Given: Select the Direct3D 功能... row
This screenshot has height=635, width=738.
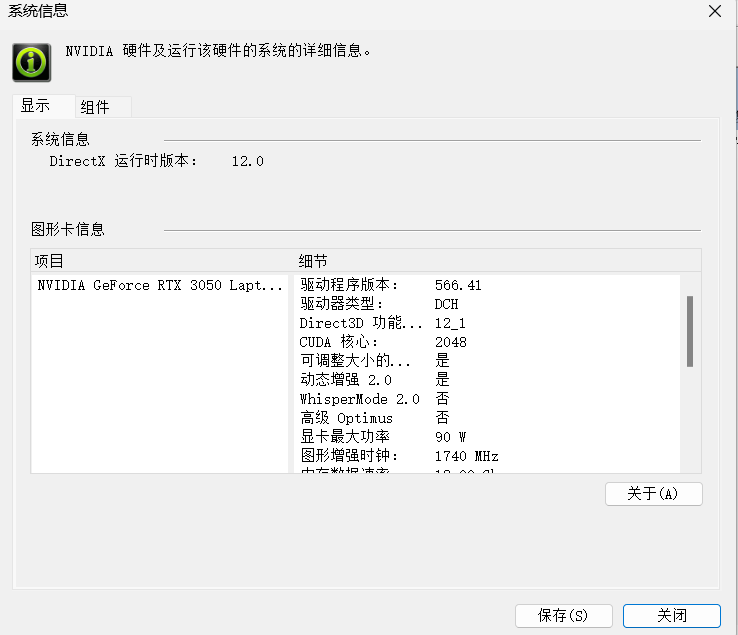Looking at the screenshot, I should tap(487, 323).
